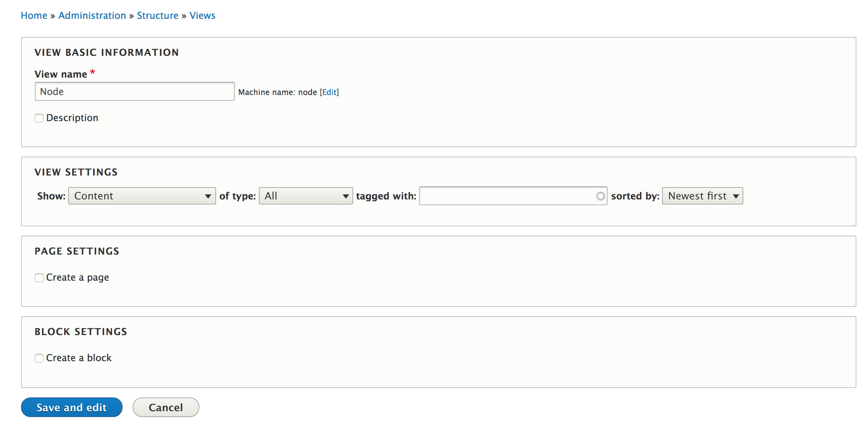Image resolution: width=868 pixels, height=425 pixels.
Task: Open the Administration breadcrumb link
Action: (x=92, y=15)
